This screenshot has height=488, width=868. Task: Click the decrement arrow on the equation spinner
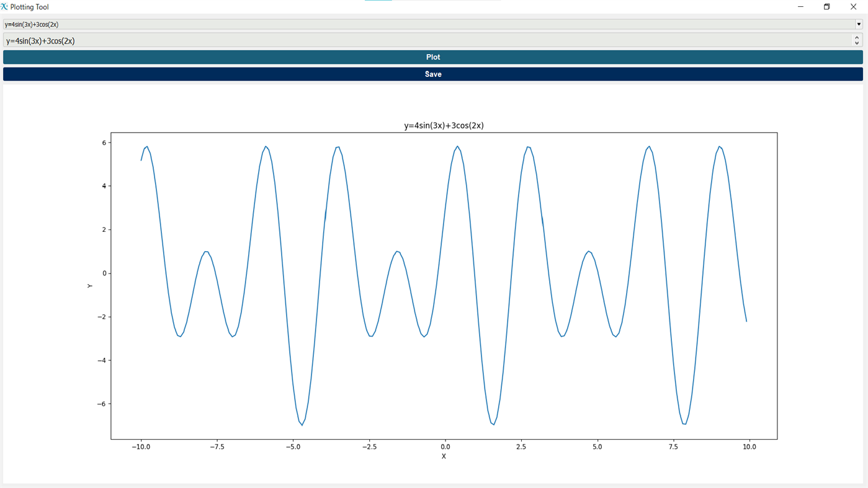pyautogui.click(x=856, y=43)
